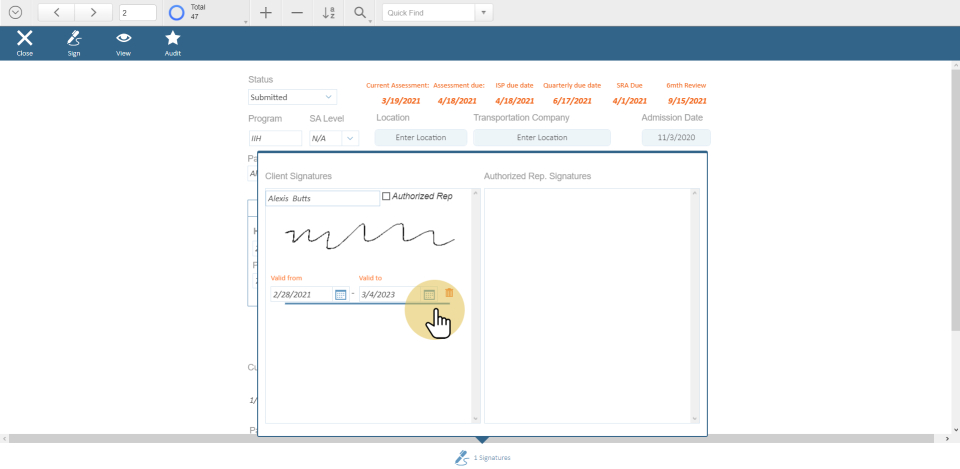Screen dimensions: 960x469
Task: Go to the previous record arrow
Action: (x=56, y=13)
